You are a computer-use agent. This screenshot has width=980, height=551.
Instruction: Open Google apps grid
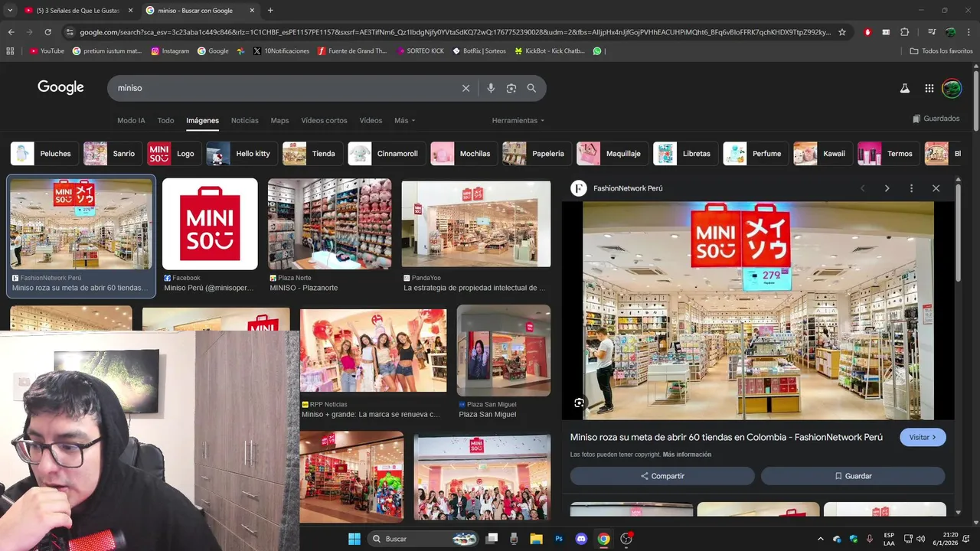click(929, 88)
